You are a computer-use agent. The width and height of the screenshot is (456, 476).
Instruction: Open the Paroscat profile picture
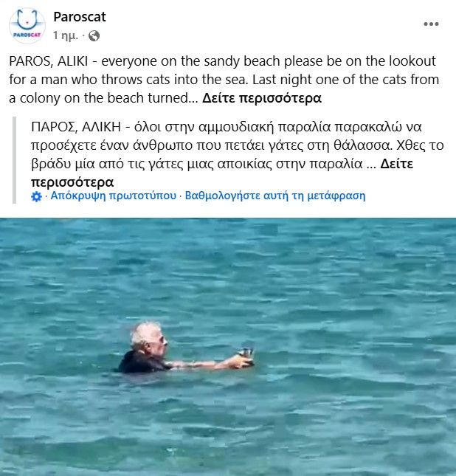point(27,26)
